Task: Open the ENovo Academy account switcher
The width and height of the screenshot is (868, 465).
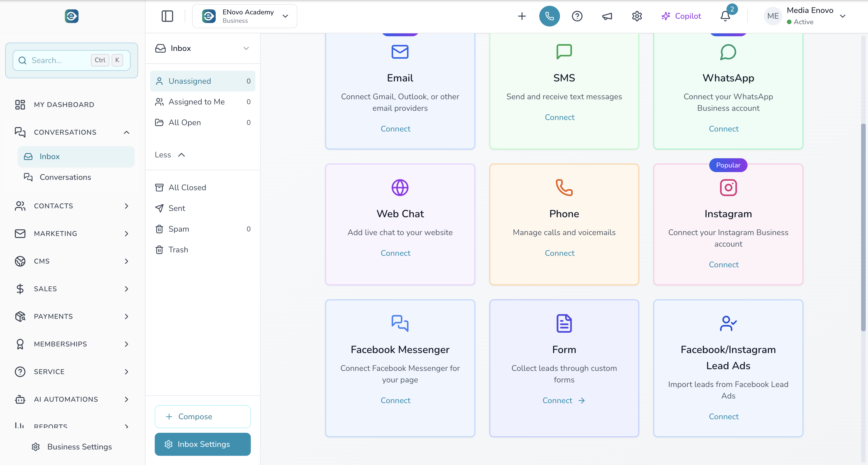Action: [x=245, y=16]
